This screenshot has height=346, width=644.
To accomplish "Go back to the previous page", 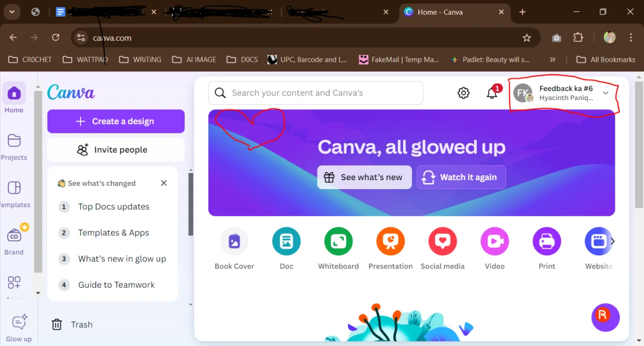I will (13, 38).
